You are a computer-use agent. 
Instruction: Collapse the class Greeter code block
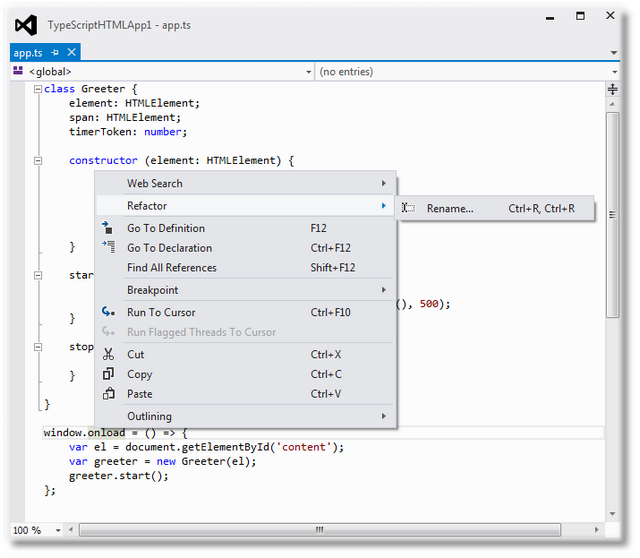37,89
